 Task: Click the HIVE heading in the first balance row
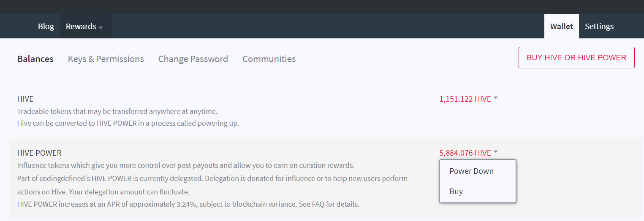point(25,99)
